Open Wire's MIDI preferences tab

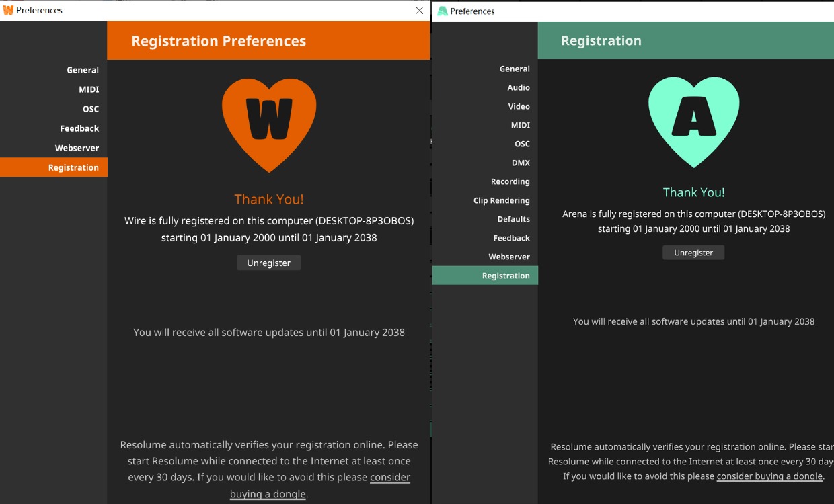pyautogui.click(x=89, y=89)
